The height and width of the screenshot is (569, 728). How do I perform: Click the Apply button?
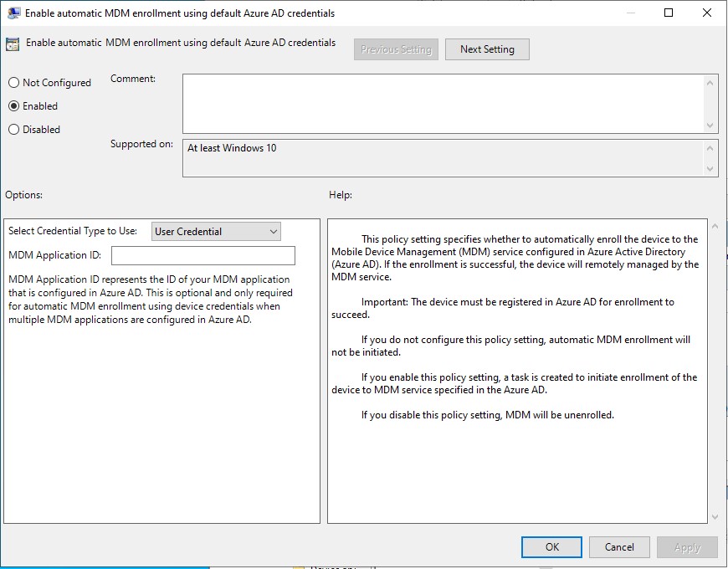point(687,547)
